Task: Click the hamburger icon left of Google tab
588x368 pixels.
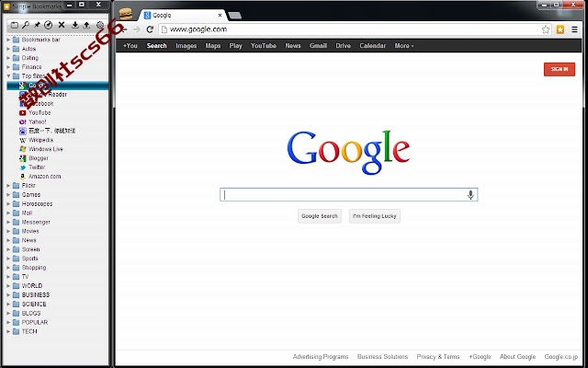Action: point(126,14)
